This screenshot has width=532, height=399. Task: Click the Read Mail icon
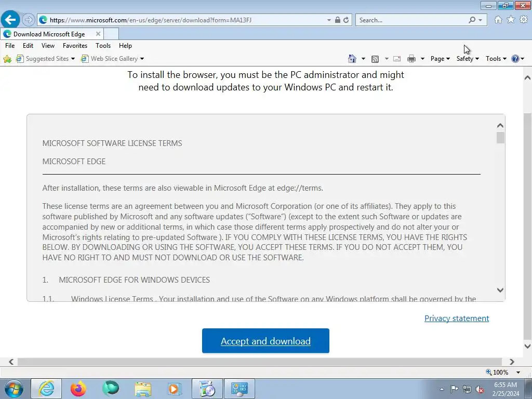[396, 59]
